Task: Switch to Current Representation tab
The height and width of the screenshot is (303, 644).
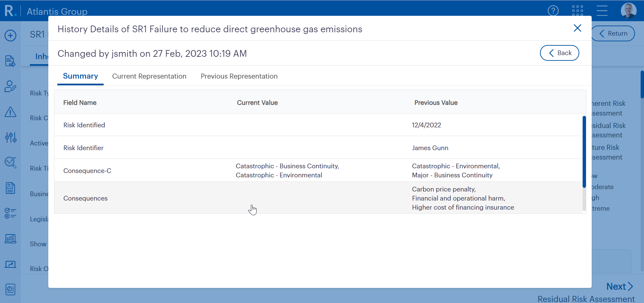Action: 149,76
